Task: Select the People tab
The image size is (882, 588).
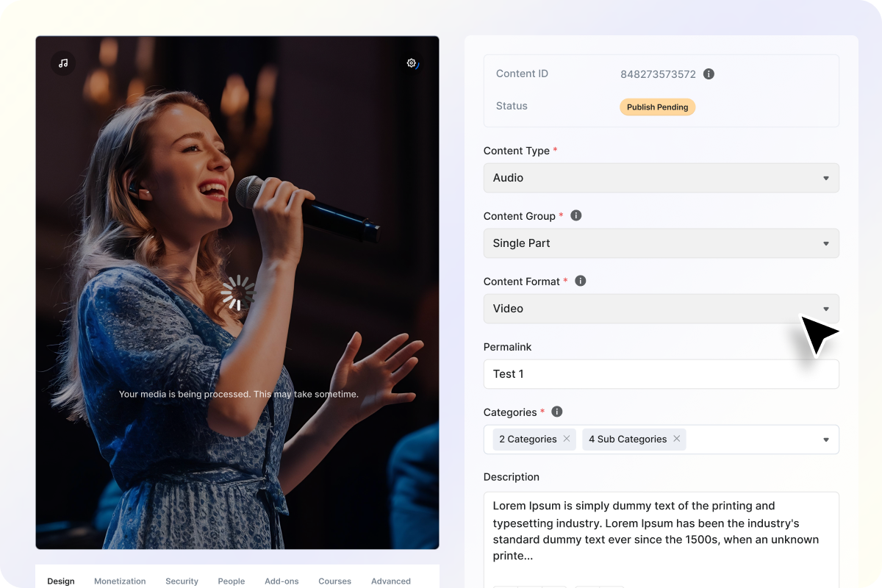Action: pos(231,581)
